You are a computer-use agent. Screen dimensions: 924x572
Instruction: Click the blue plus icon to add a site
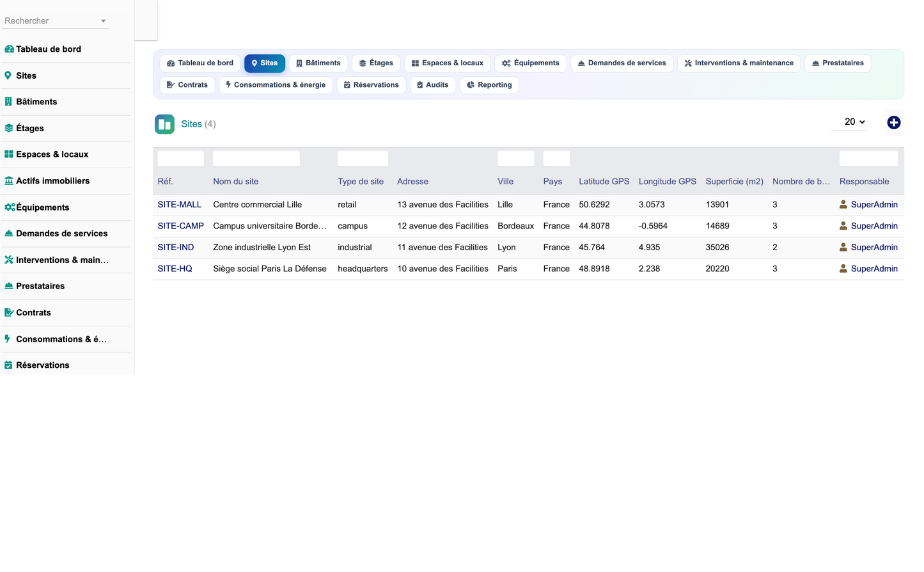[894, 122]
